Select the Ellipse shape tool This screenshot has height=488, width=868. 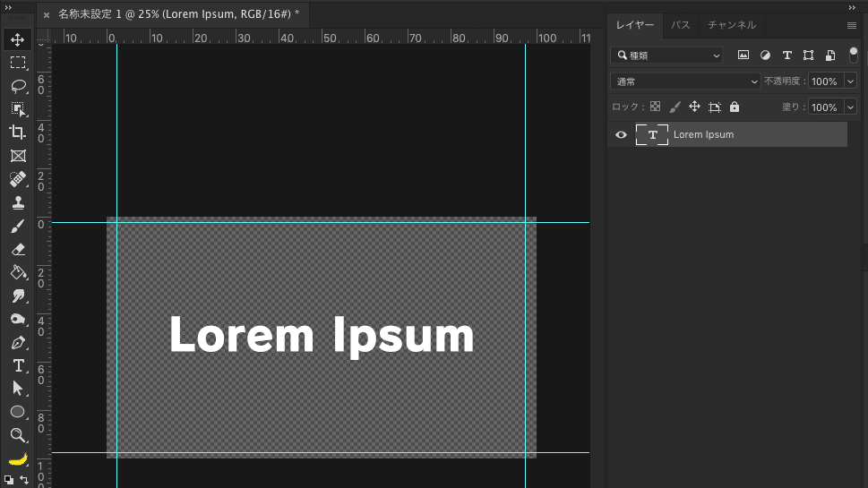pyautogui.click(x=18, y=412)
